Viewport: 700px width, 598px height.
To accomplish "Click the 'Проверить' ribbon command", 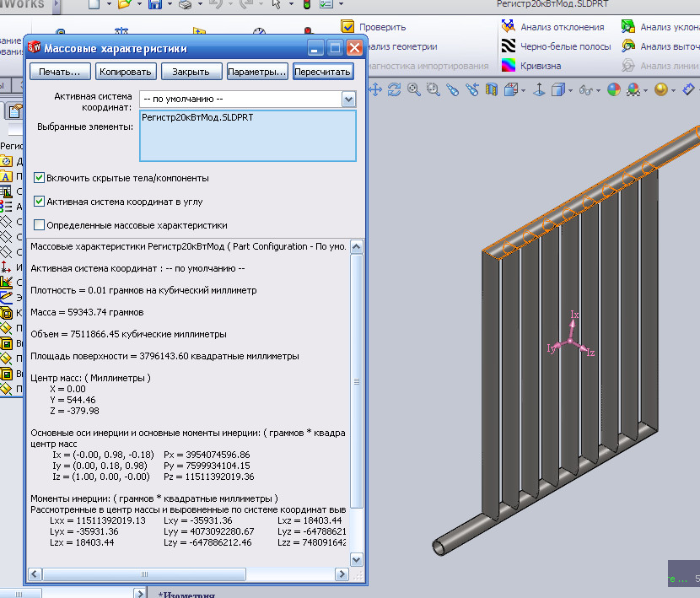I will (x=381, y=27).
